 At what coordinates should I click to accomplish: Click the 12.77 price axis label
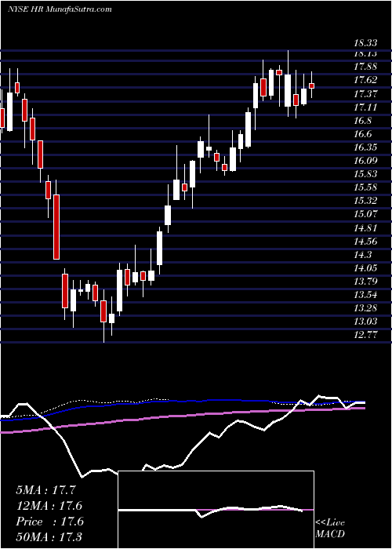pyautogui.click(x=365, y=336)
